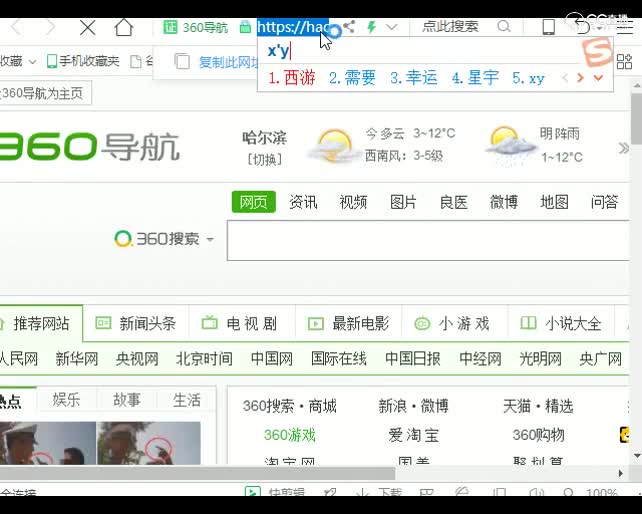The width and height of the screenshot is (642, 514).
Task: Open 国际在线 link
Action: [x=339, y=359]
